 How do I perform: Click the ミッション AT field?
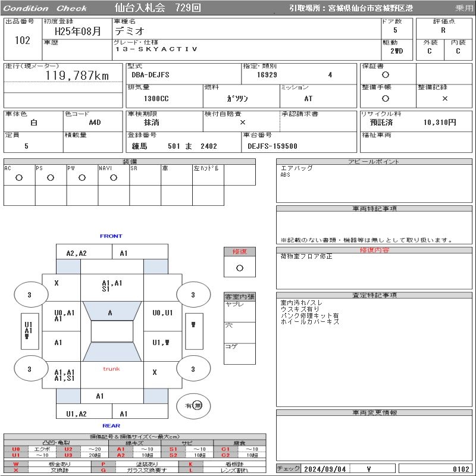point(308,99)
